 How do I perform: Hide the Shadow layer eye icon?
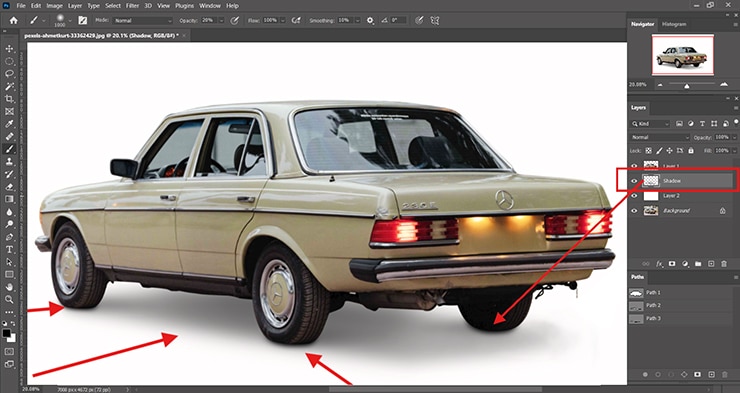(634, 181)
